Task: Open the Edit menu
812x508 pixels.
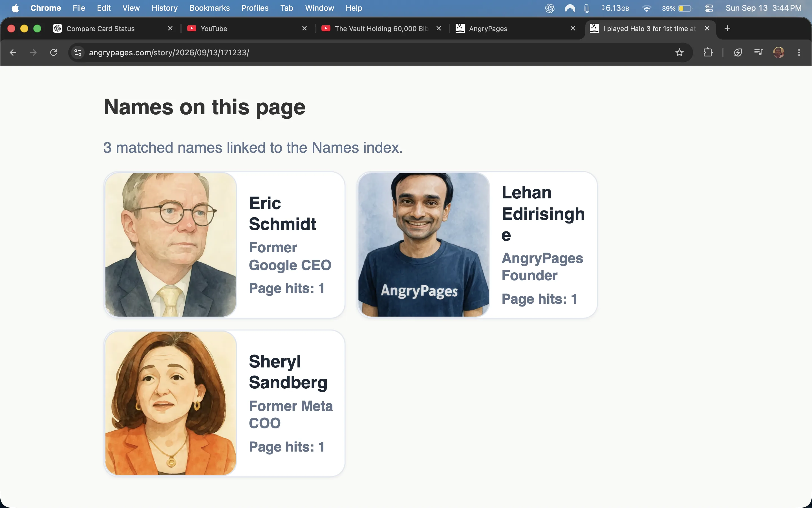Action: coord(104,8)
